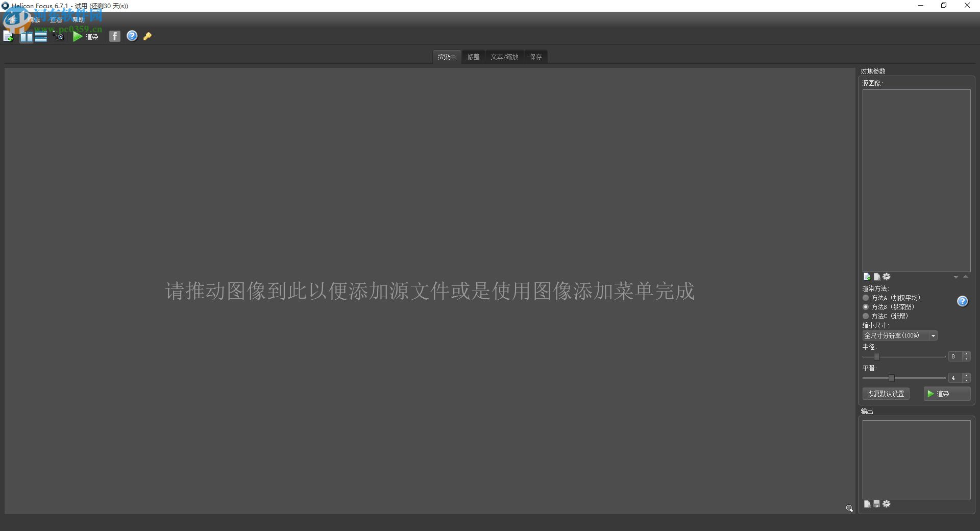Remove source image icon below source list
Image resolution: width=980 pixels, height=531 pixels.
(x=876, y=277)
